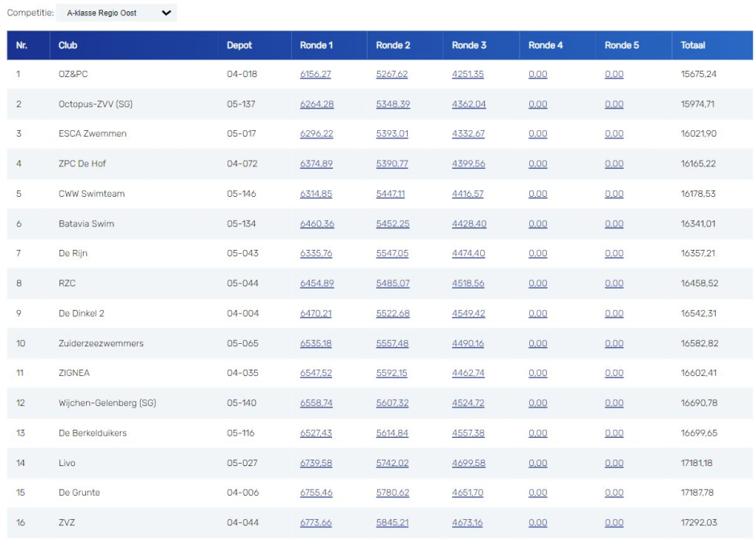Click Batavia Swim Ronde 3 score 4428,40

pos(469,223)
